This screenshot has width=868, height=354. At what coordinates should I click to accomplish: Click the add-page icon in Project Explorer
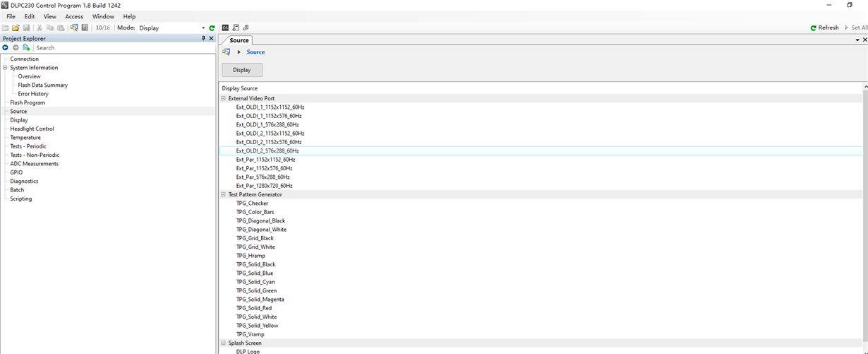(x=26, y=47)
